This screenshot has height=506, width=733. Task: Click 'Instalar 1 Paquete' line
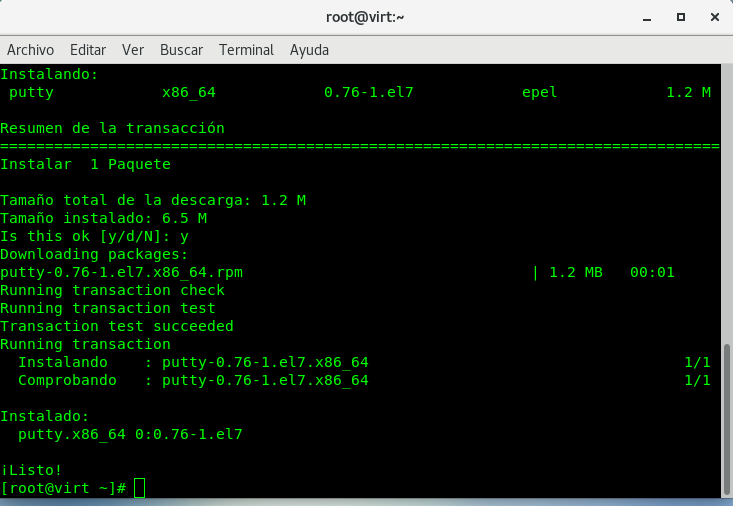[x=86, y=164]
